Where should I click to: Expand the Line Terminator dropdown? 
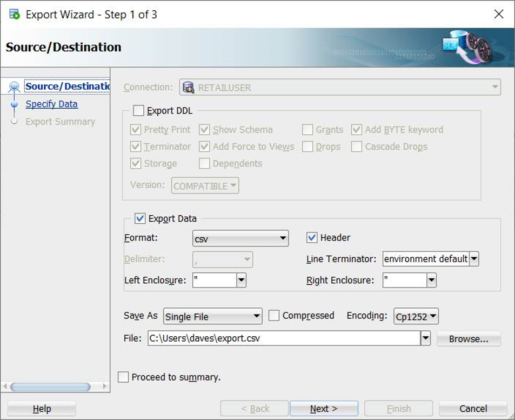pos(474,259)
